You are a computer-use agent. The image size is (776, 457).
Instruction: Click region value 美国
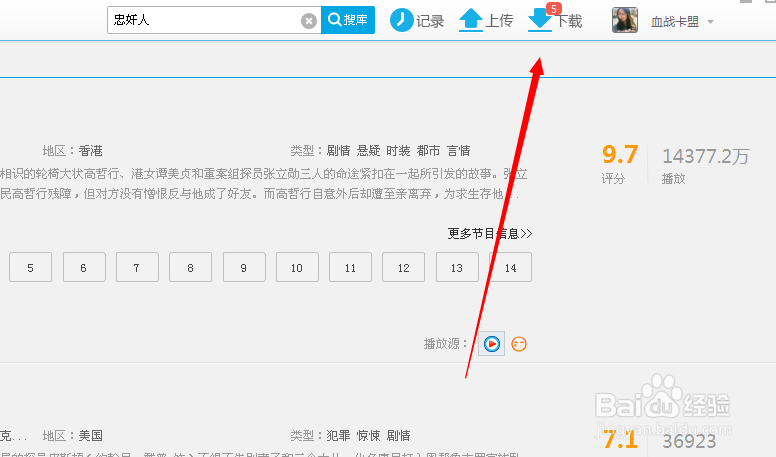tap(91, 436)
